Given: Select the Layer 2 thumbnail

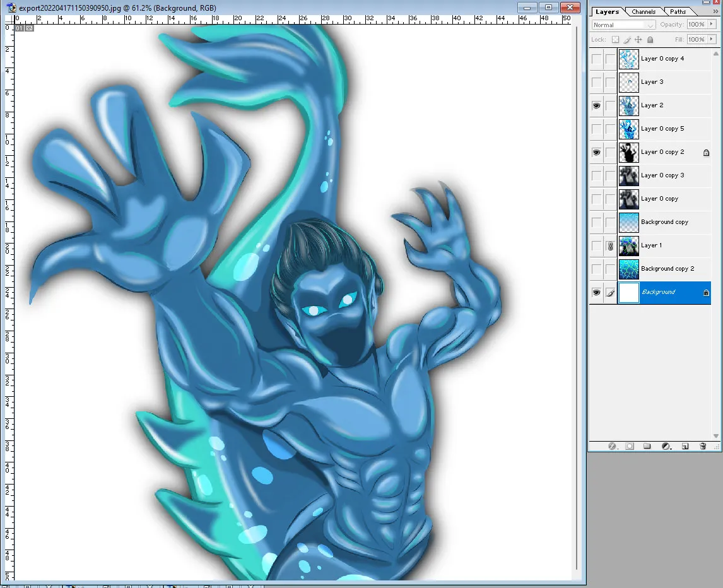Looking at the screenshot, I should tap(628, 105).
